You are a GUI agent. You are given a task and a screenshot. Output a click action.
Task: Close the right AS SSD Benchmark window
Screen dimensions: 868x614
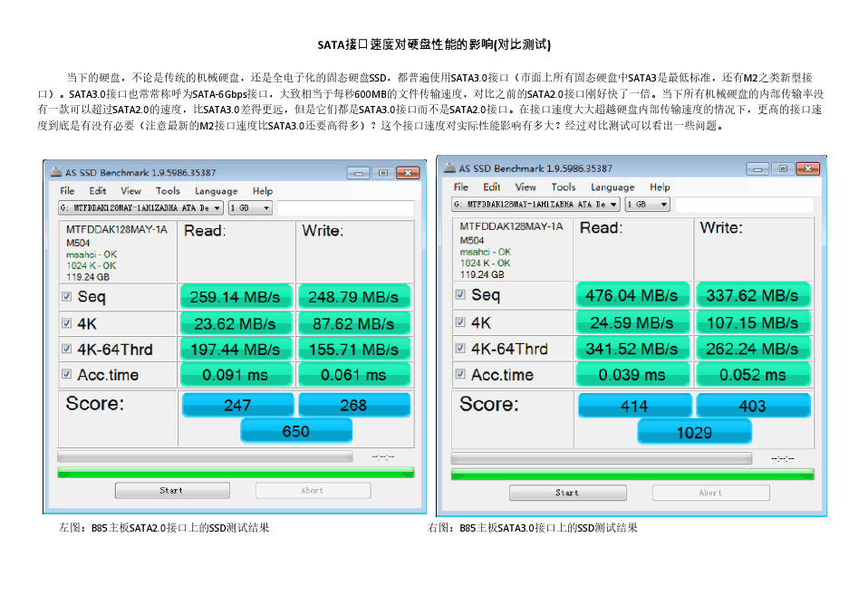coord(807,168)
